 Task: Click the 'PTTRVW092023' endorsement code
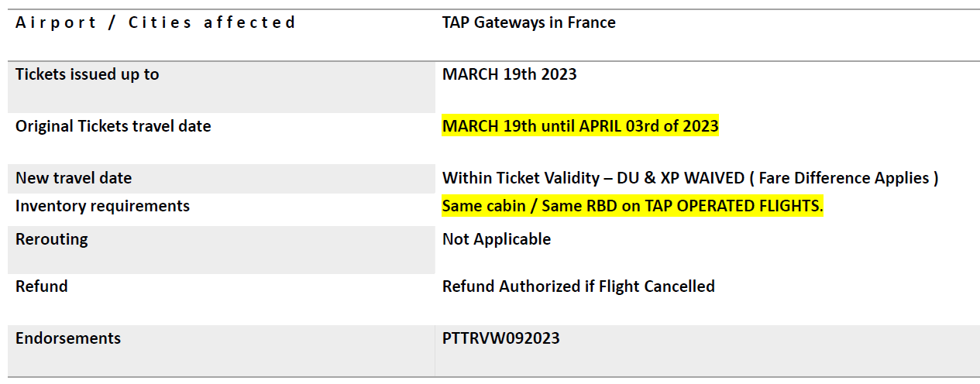[501, 338]
